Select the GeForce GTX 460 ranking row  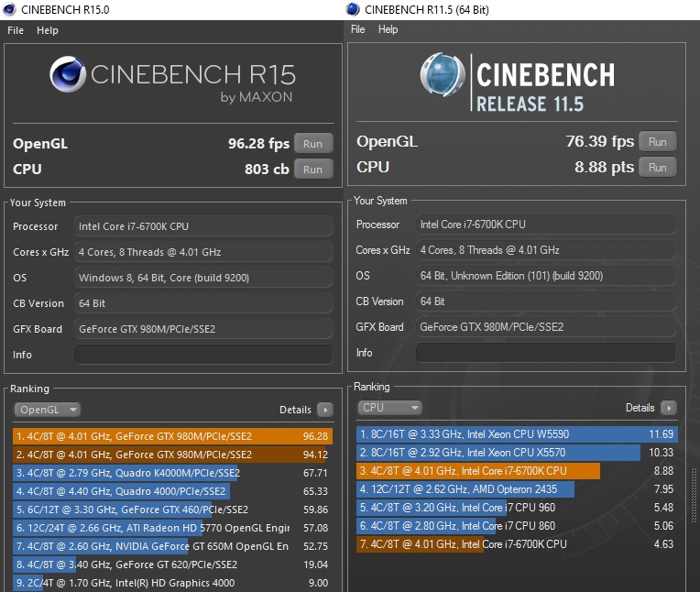point(173,510)
